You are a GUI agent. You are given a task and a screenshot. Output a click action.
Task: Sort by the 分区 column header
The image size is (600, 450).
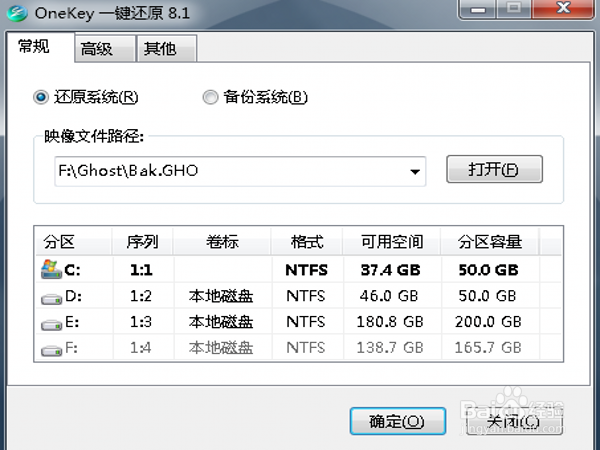click(73, 242)
